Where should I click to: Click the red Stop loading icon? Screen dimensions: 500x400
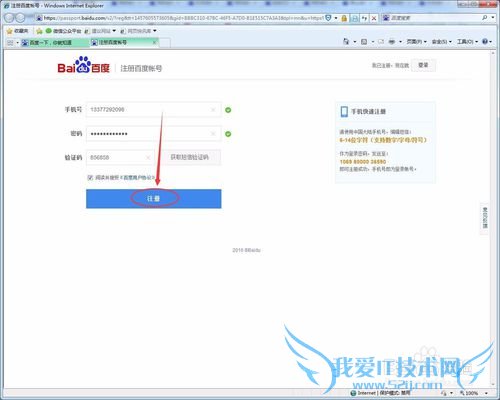374,18
